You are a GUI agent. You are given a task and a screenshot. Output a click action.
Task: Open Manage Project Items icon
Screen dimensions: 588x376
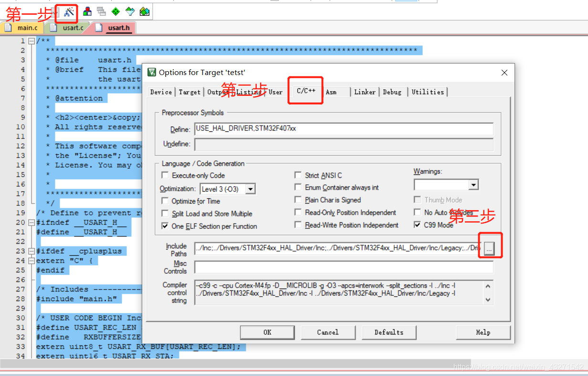pos(87,11)
